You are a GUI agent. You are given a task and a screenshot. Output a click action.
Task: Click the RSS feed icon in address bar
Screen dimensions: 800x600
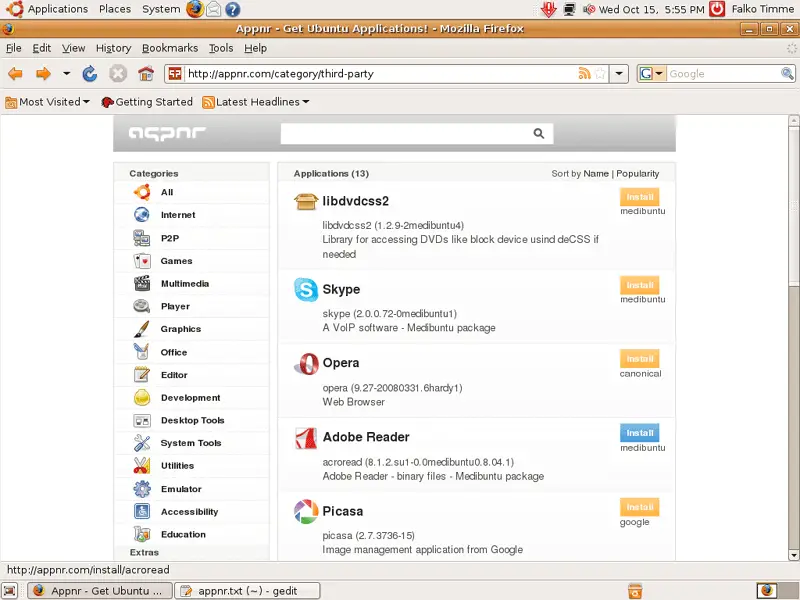point(585,73)
